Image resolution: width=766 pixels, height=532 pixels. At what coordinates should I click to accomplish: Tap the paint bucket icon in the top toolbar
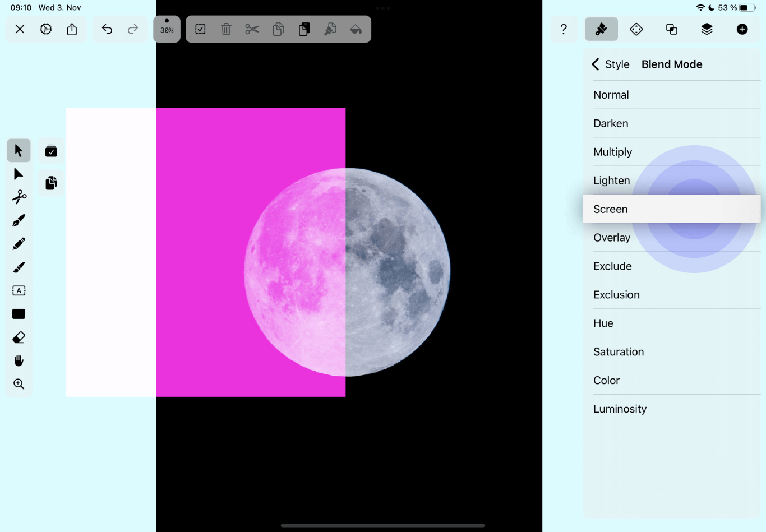(x=356, y=29)
